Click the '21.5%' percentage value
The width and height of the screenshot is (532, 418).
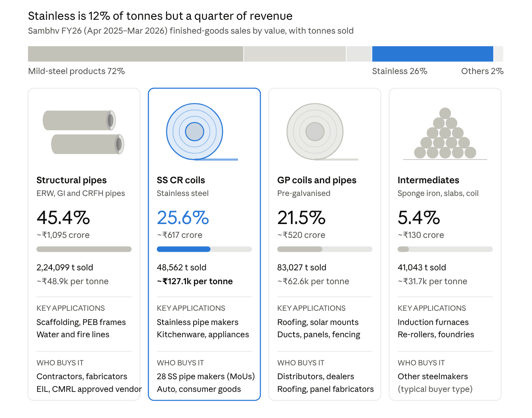301,218
